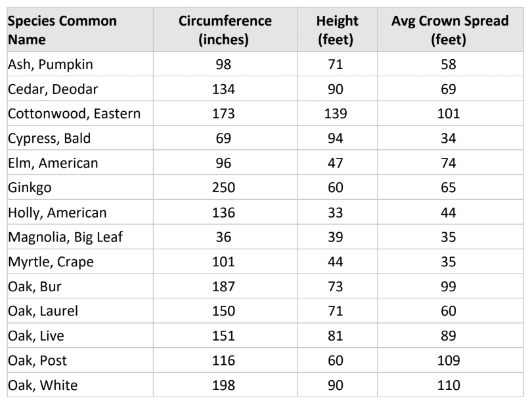This screenshot has width=532, height=407.
Task: Select Cottonwood, Eastern crown spread 101
Action: point(449,114)
